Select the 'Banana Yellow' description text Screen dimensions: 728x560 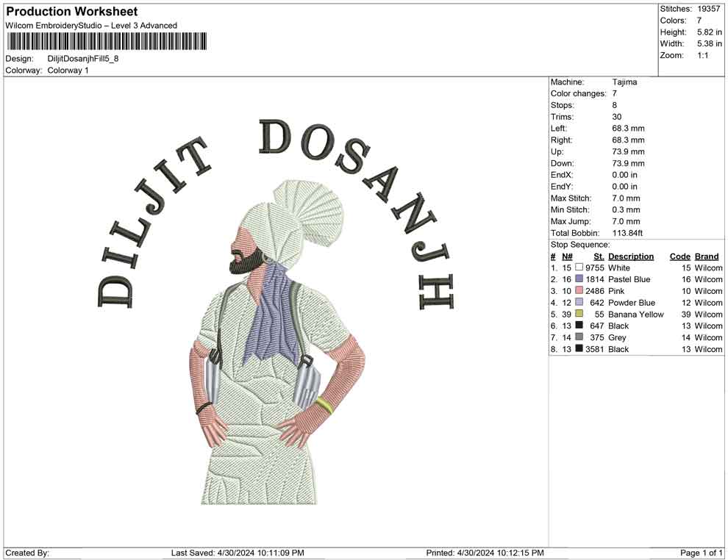(636, 314)
